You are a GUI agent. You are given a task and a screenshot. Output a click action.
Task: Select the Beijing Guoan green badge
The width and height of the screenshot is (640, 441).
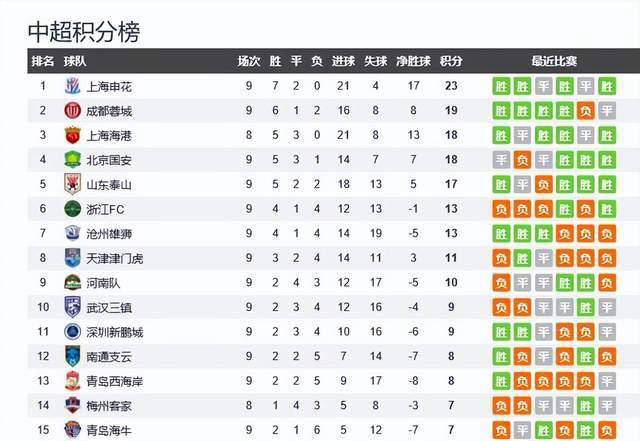[x=73, y=160]
